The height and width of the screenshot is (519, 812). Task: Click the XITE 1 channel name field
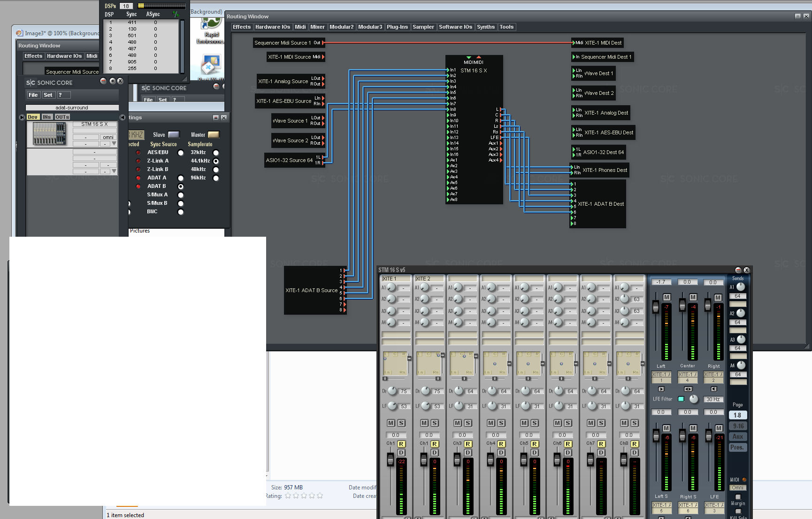[x=396, y=279]
